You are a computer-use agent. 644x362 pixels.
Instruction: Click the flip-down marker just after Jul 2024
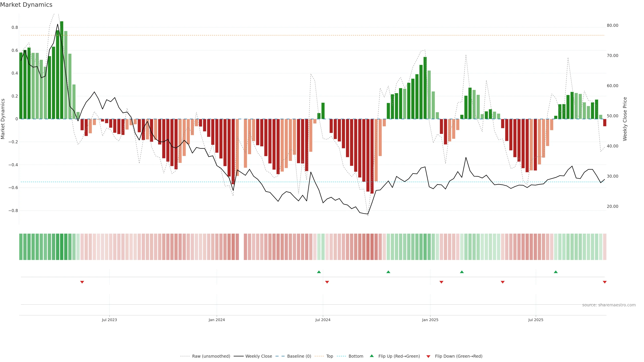327,282
